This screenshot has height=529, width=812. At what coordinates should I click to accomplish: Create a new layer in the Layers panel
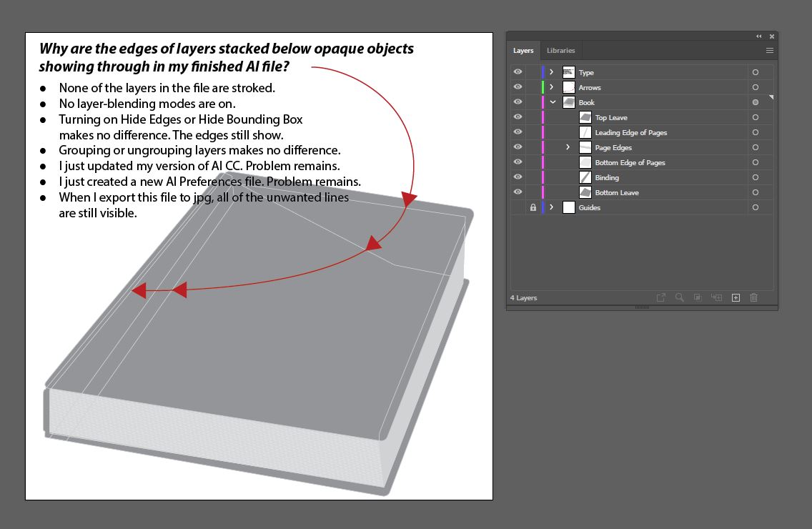[735, 297]
